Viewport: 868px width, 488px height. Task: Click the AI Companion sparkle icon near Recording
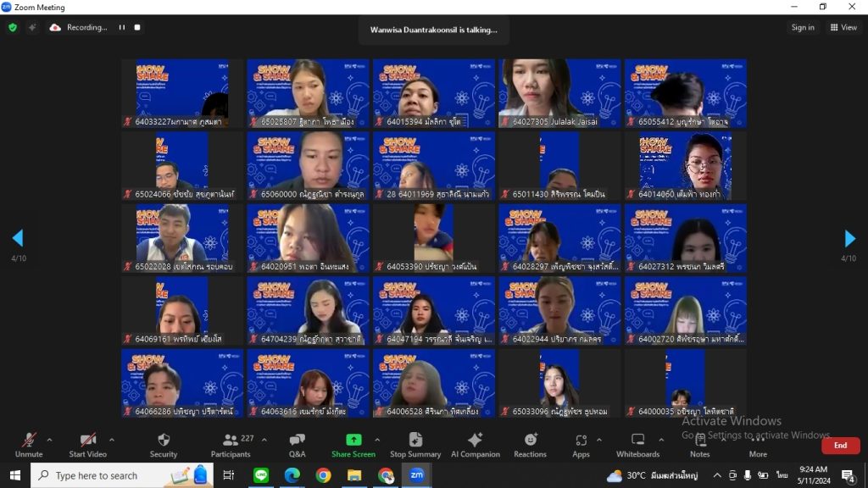[x=32, y=27]
